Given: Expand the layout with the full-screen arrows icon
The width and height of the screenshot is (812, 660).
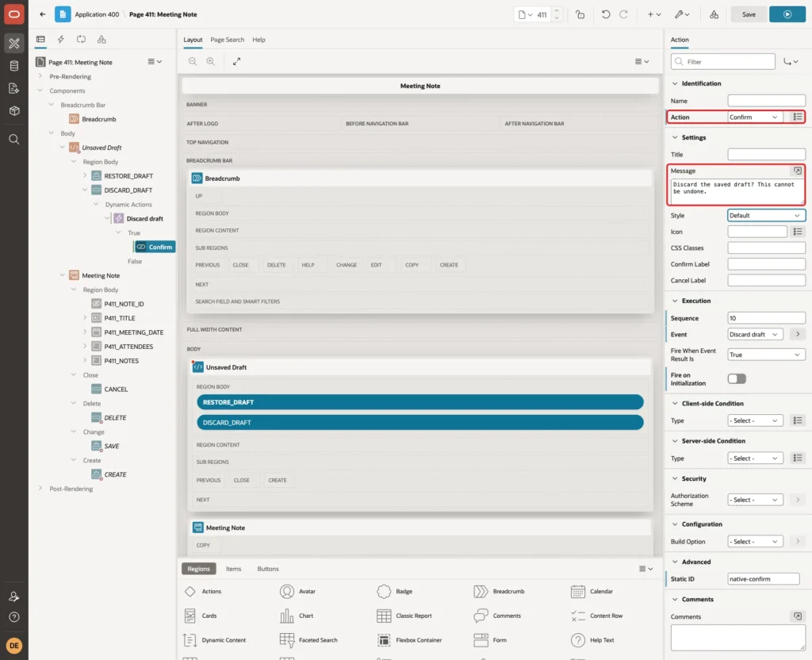Looking at the screenshot, I should tap(236, 62).
